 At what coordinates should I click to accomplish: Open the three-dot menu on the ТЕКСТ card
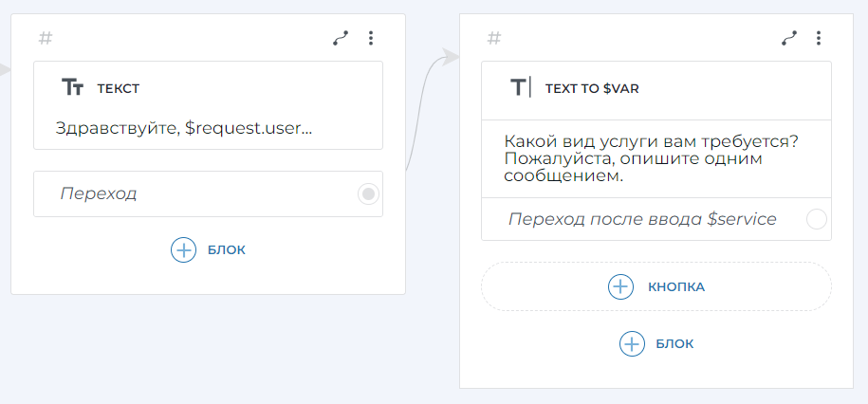coord(371,38)
